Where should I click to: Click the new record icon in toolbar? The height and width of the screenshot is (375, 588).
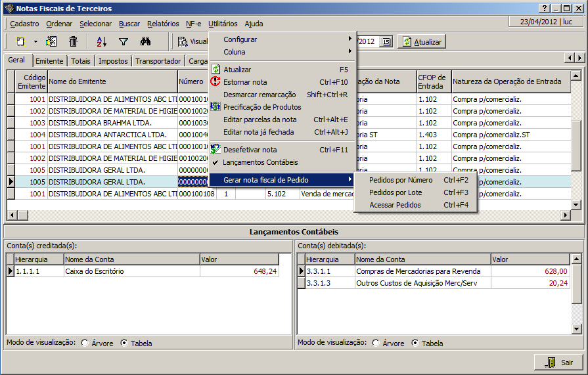click(20, 41)
